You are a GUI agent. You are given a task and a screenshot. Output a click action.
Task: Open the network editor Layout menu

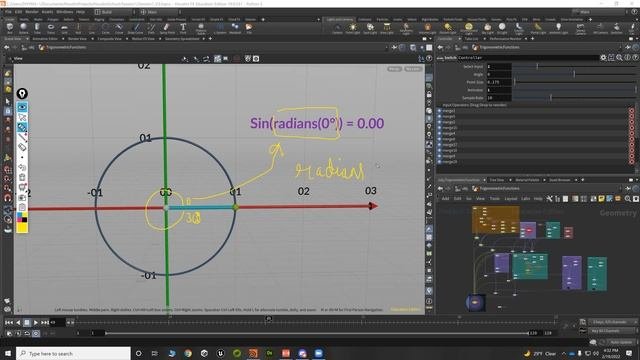point(511,199)
